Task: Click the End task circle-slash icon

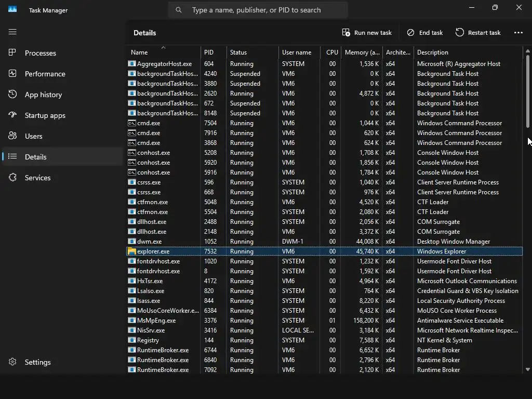Action: pyautogui.click(x=410, y=33)
